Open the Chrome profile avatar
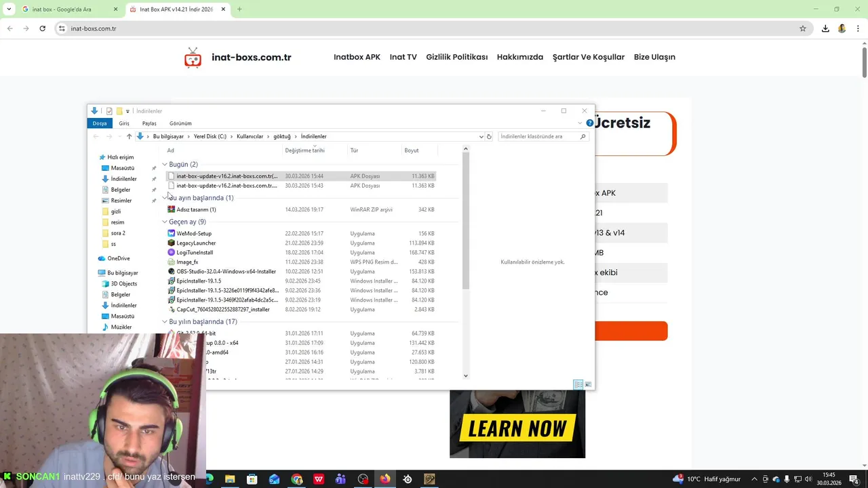Image resolution: width=868 pixels, height=488 pixels. (x=842, y=28)
